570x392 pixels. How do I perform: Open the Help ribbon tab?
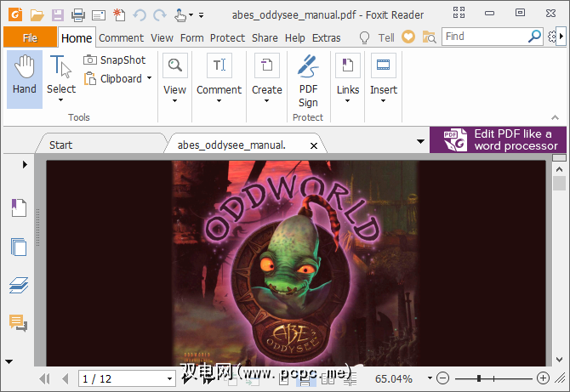pyautogui.click(x=295, y=37)
